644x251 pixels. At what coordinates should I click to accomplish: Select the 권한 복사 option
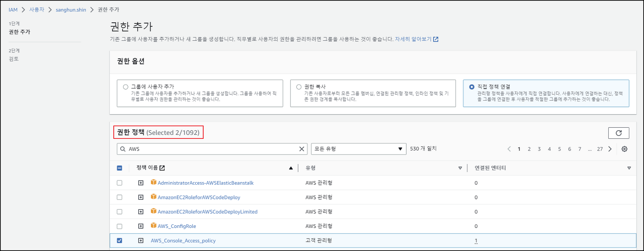(299, 87)
